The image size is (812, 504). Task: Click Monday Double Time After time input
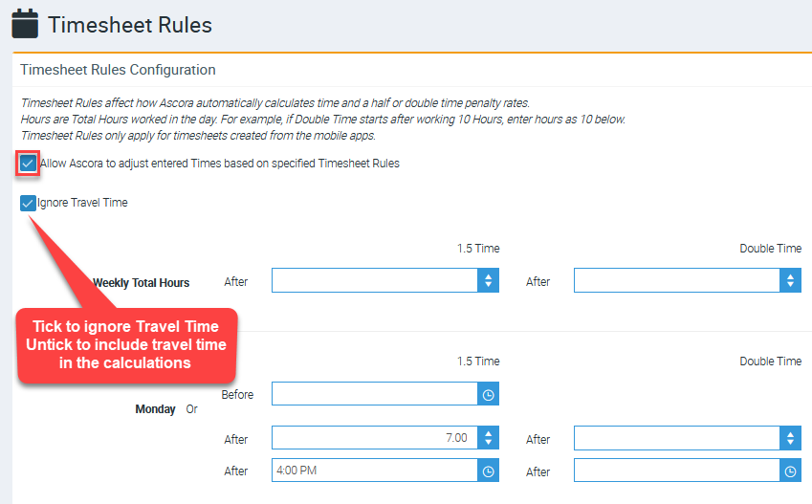pyautogui.click(x=676, y=471)
